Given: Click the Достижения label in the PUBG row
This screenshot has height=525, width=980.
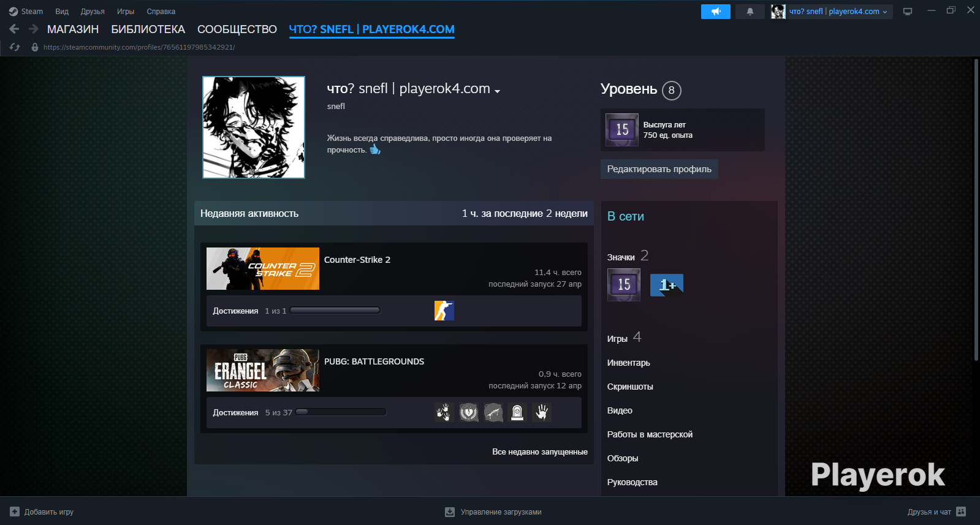Looking at the screenshot, I should 235,413.
